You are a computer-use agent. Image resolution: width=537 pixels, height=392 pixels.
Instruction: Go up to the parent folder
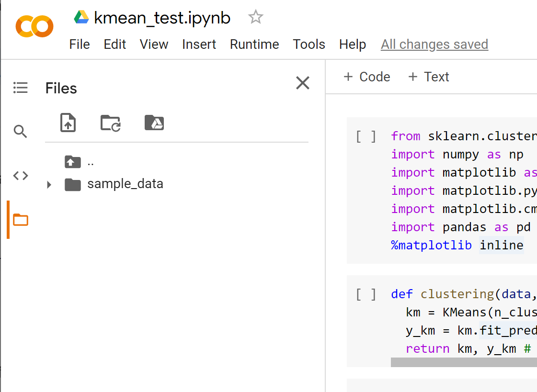[x=73, y=162]
